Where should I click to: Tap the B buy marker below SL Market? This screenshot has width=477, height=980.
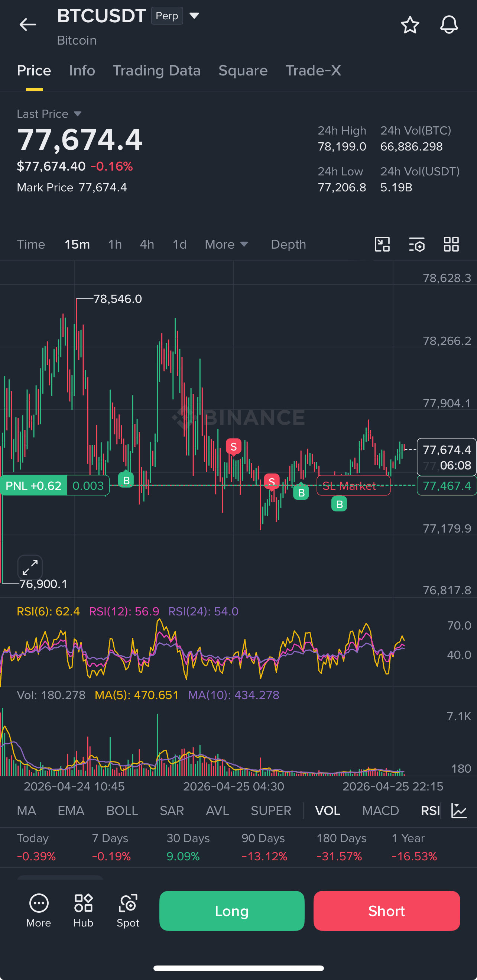[339, 504]
